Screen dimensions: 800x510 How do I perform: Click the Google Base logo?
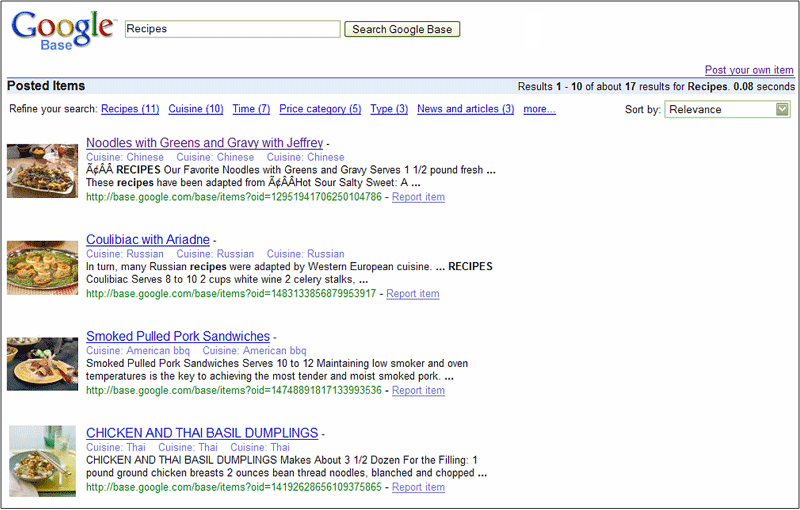63,31
